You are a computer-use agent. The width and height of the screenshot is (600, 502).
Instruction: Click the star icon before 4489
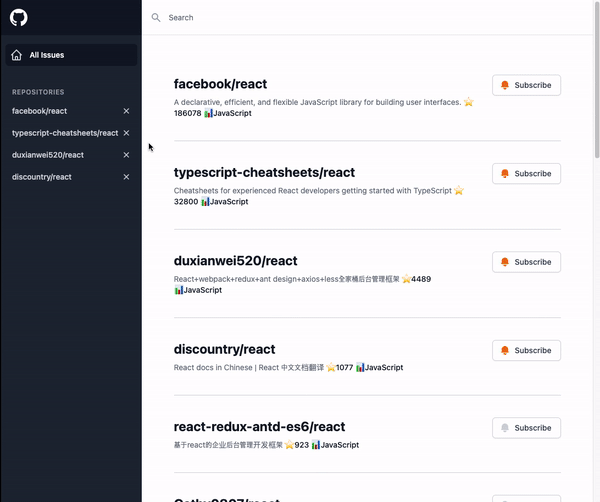(406, 279)
